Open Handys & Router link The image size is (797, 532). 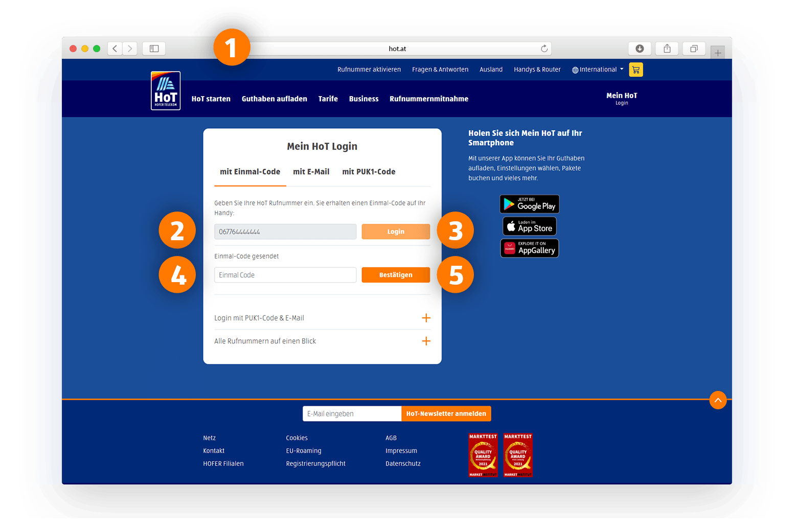[x=537, y=70]
